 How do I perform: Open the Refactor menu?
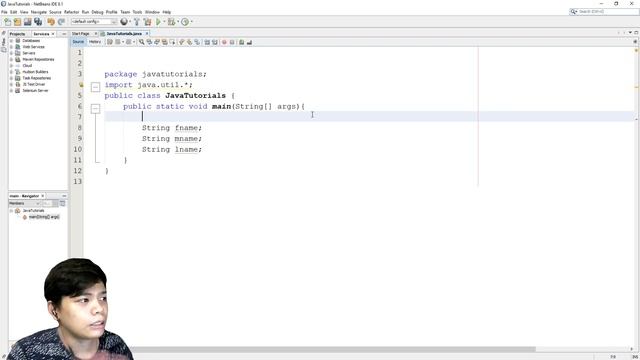[71, 12]
